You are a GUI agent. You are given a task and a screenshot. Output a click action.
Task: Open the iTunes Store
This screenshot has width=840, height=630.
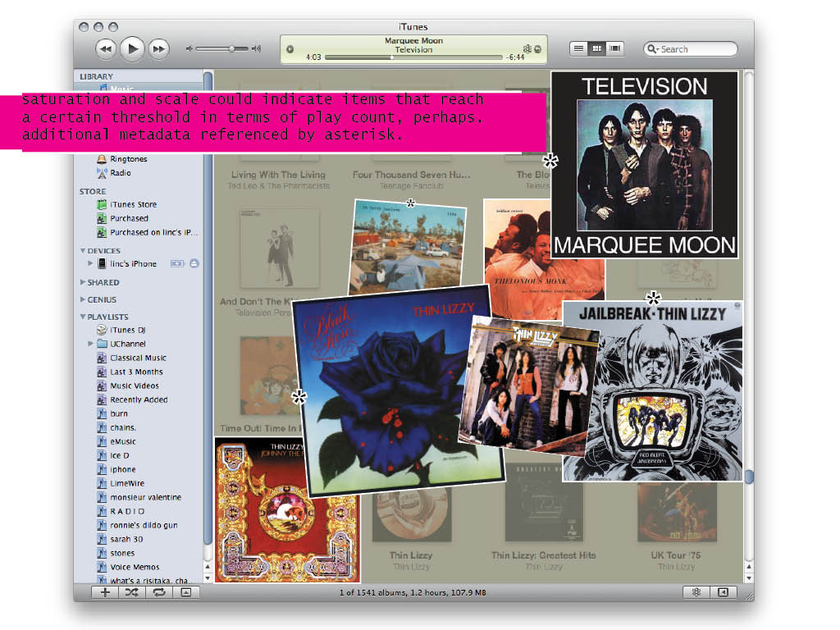click(x=134, y=204)
